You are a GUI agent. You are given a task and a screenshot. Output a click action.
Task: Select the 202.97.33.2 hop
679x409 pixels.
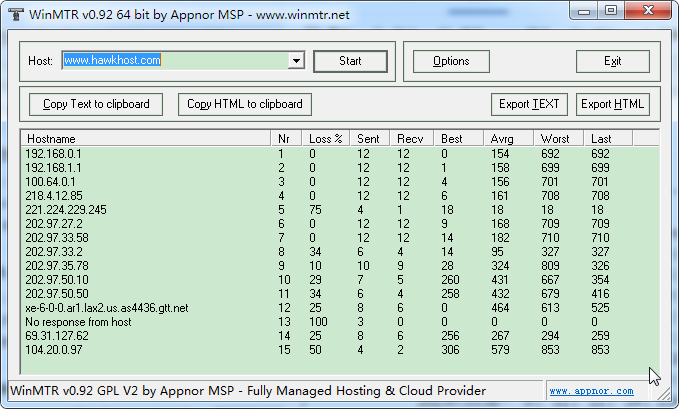[340, 252]
